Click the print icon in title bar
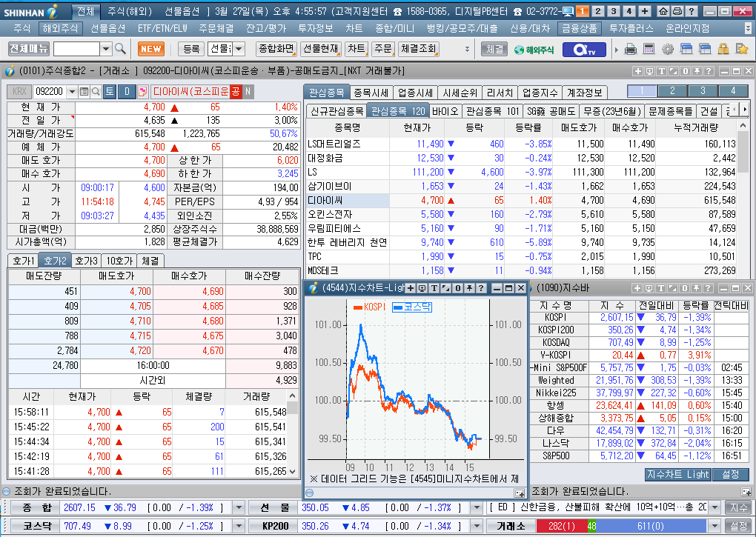 (x=677, y=11)
